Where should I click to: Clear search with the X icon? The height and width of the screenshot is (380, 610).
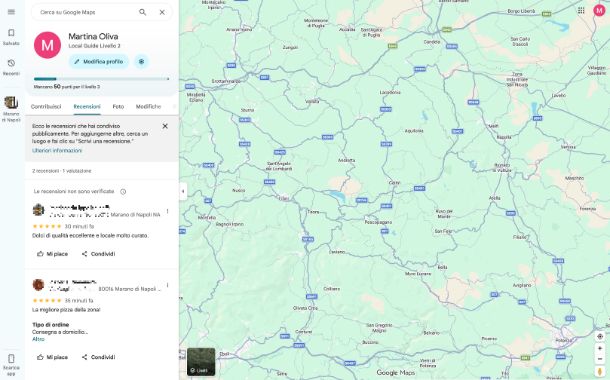coord(162,12)
